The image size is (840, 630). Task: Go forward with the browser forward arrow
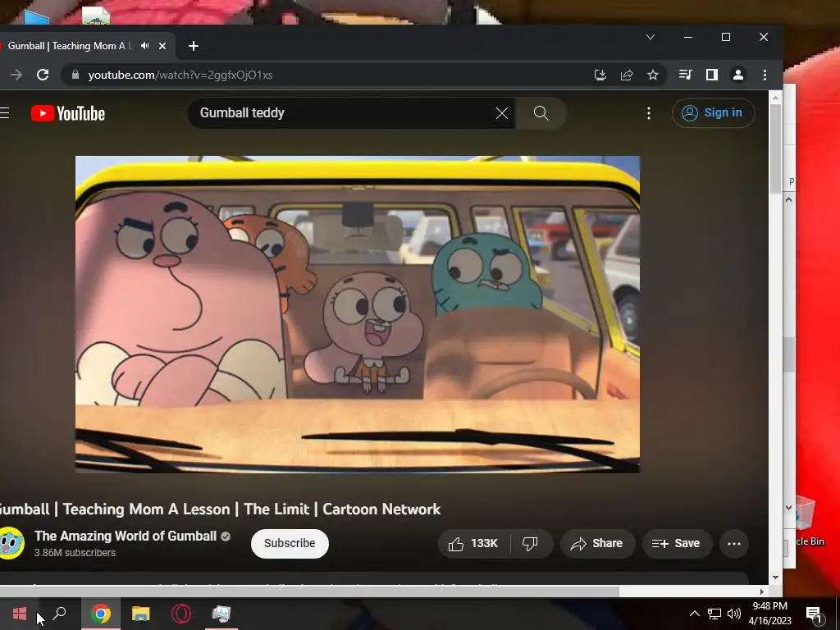click(x=16, y=75)
